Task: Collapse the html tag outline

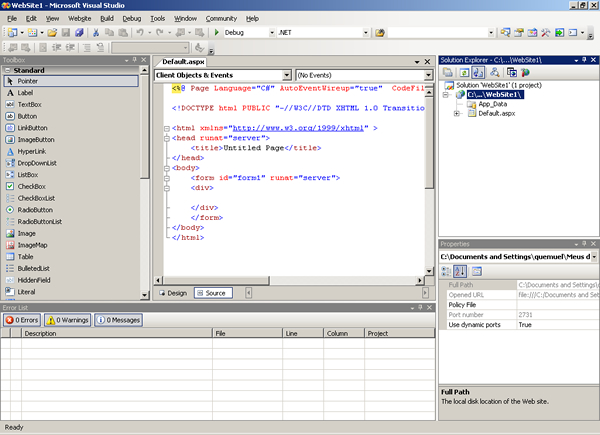Action: (167, 129)
